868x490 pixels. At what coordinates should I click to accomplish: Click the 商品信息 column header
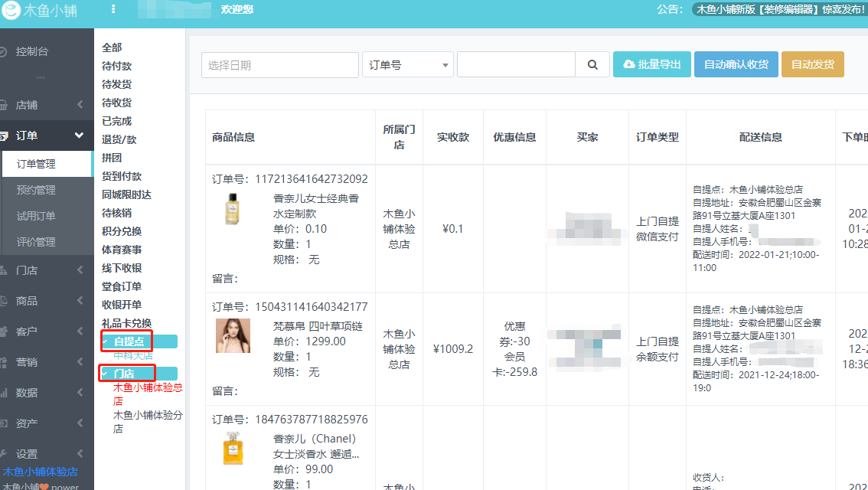coord(233,137)
